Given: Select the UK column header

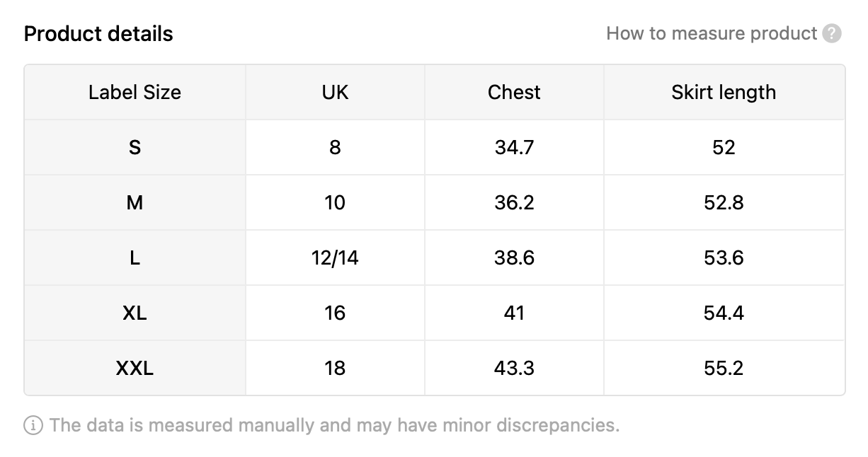Looking at the screenshot, I should coord(335,92).
